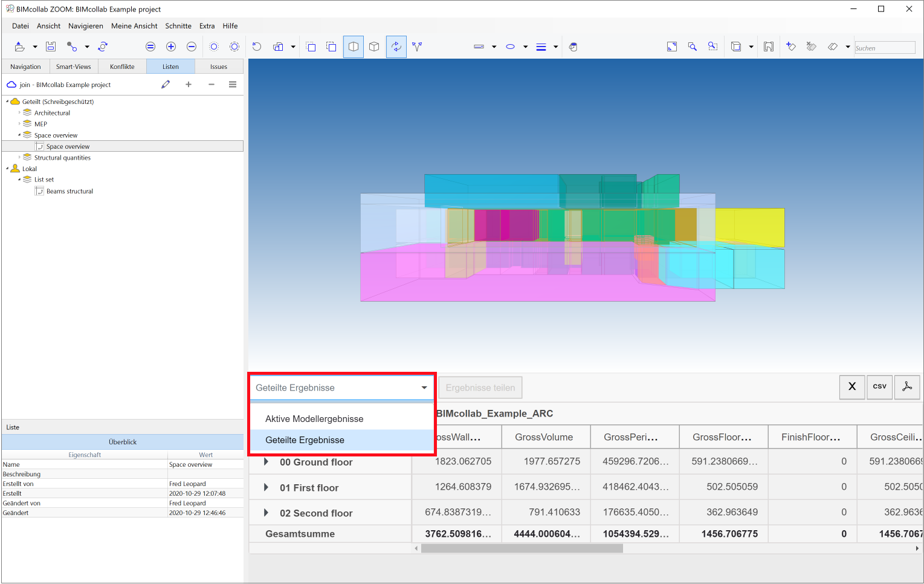
Task: Expand the 02 Second floor row
Action: click(x=266, y=513)
